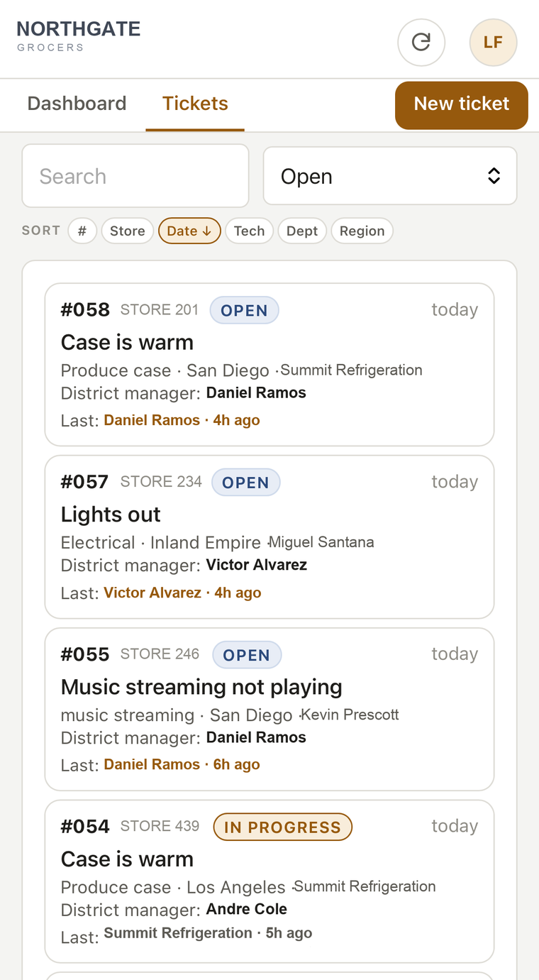Click Electrical · Inland Empire text
This screenshot has width=539, height=980.
161,543
